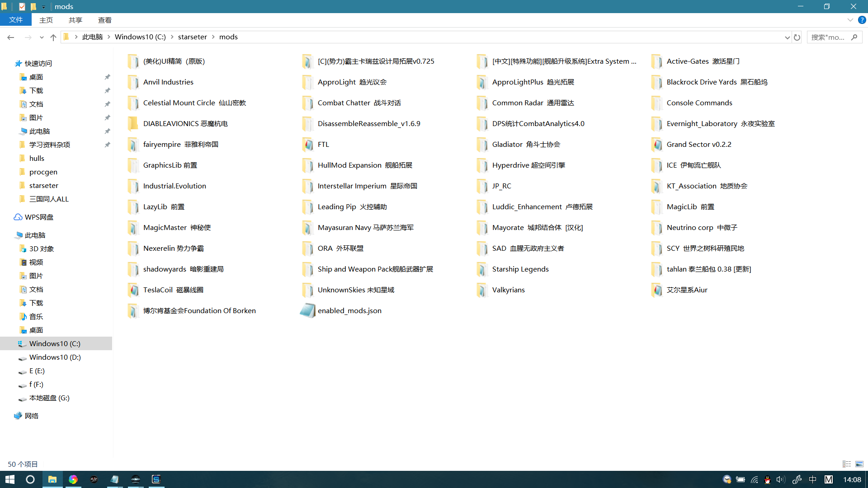Viewport: 868px width, 488px height.
Task: Switch to large icons view layout
Action: pyautogui.click(x=859, y=464)
